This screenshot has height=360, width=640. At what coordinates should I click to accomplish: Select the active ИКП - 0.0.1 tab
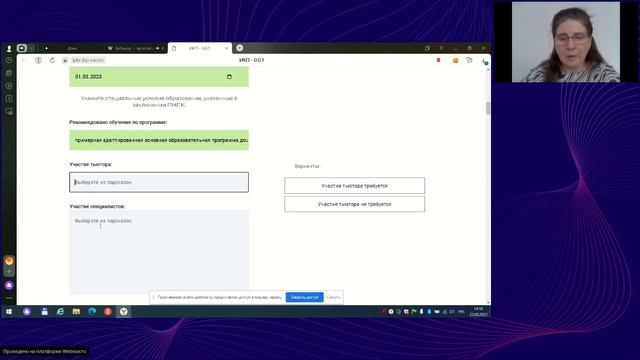point(200,48)
